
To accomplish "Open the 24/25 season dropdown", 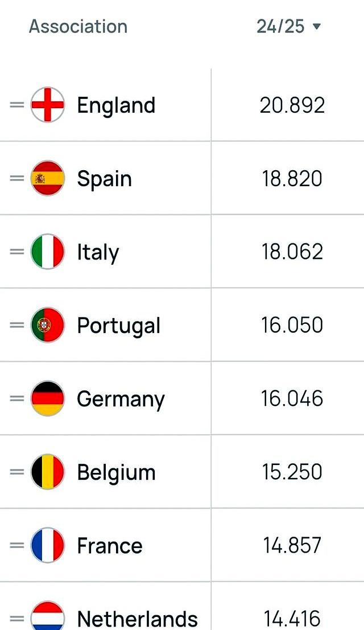I will 288,27.
